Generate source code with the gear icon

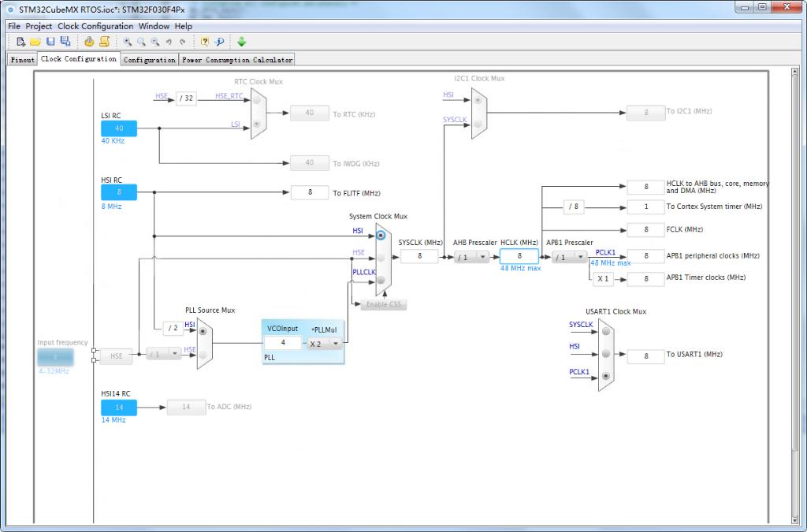89,42
